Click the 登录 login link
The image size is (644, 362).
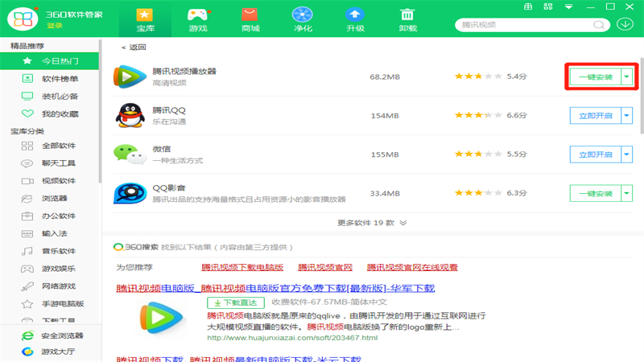click(54, 26)
